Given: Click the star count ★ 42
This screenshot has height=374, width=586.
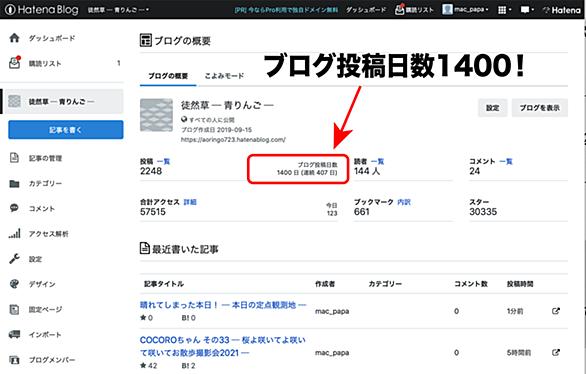Looking at the screenshot, I should pyautogui.click(x=149, y=366).
